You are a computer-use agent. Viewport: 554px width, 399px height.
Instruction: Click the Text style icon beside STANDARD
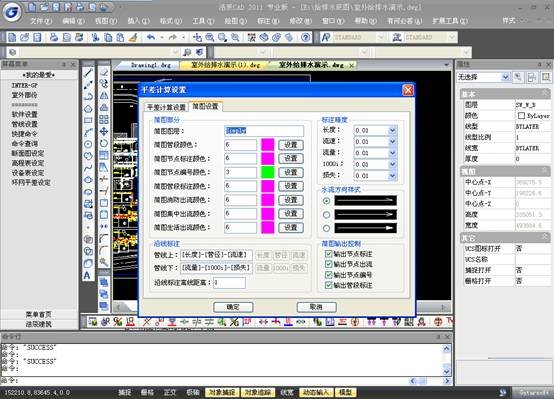pyautogui.click(x=326, y=37)
